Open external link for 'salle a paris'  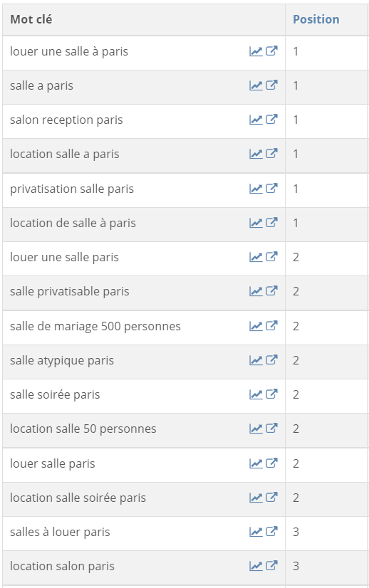(x=272, y=85)
